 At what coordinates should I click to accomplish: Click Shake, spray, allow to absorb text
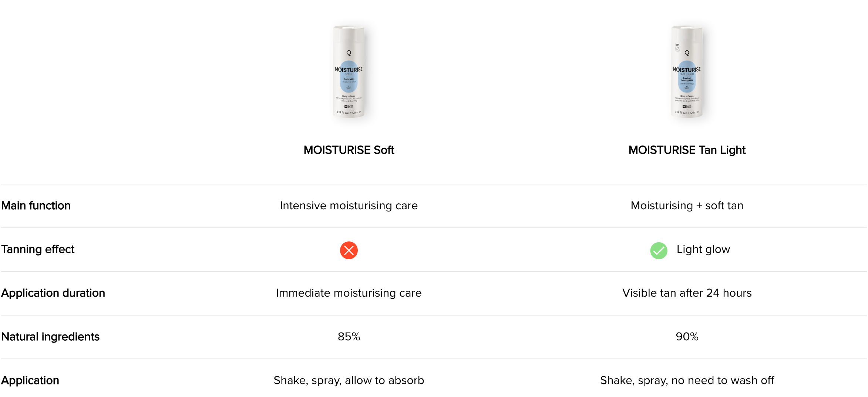point(349,380)
